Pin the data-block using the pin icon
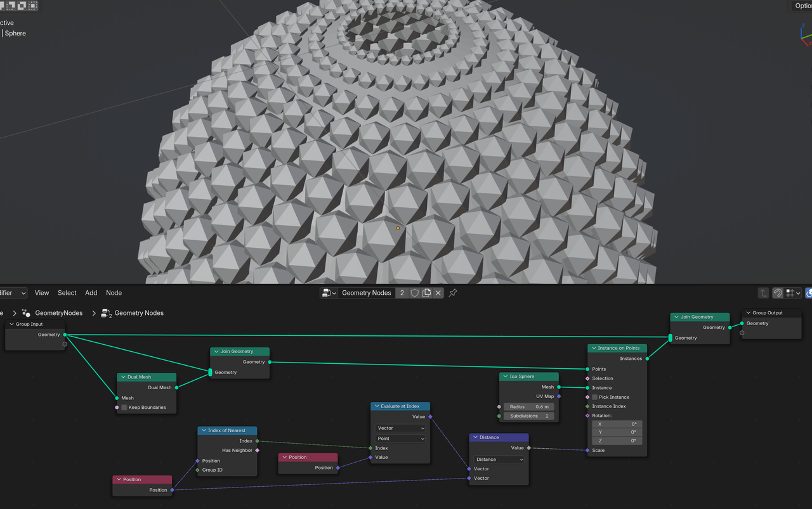The height and width of the screenshot is (509, 812). [x=452, y=293]
